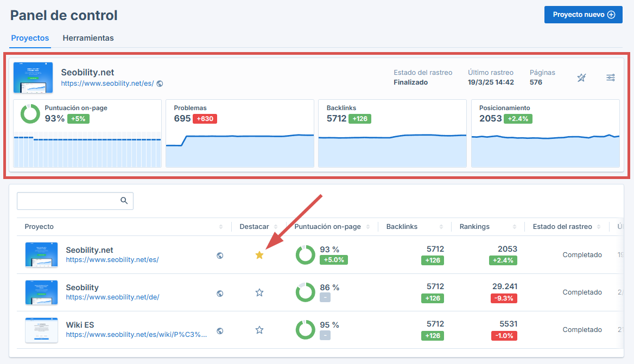Screen dimensions: 634x364
Task: Click the 95 % score ring
Action: [x=305, y=330]
